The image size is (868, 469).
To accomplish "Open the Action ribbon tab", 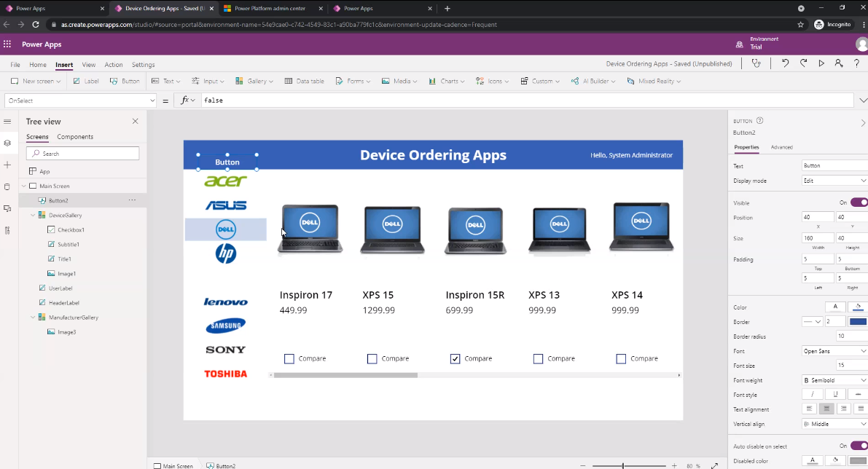I will click(x=114, y=65).
